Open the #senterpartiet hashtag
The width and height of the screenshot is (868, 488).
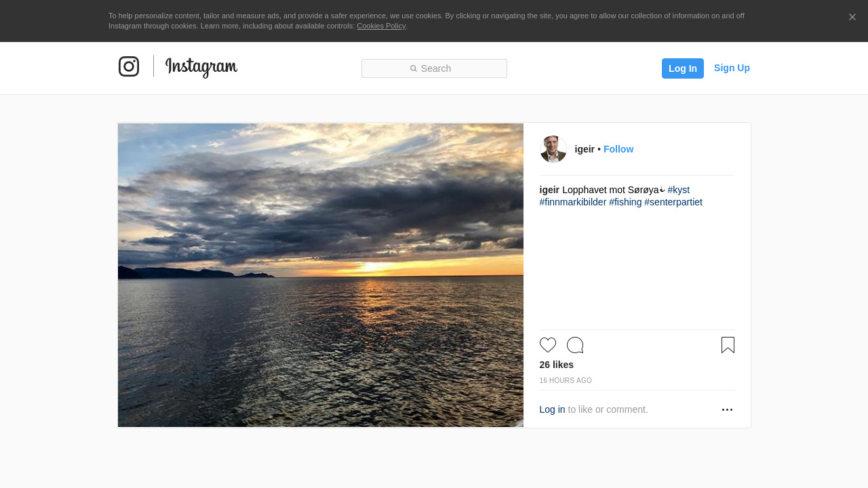[x=673, y=202]
